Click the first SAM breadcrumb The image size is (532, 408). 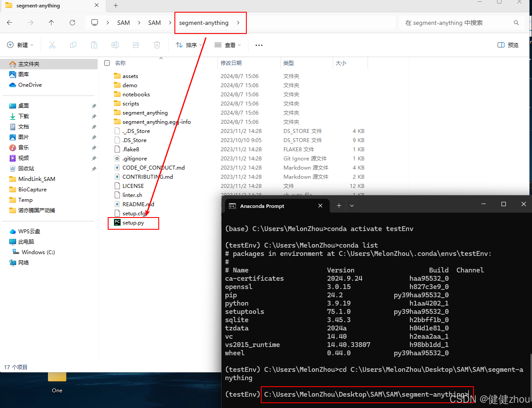tap(123, 23)
